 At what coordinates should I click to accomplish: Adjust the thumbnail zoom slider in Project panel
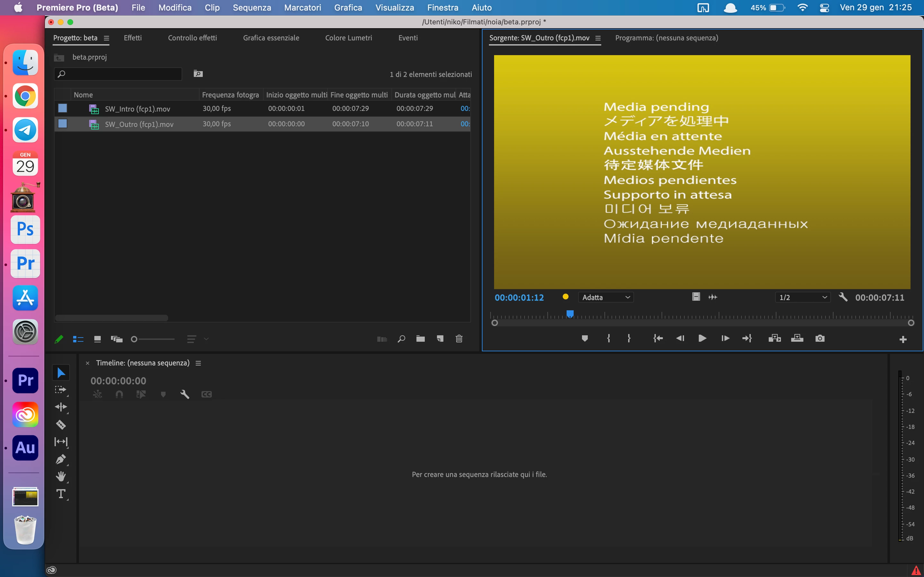[134, 339]
